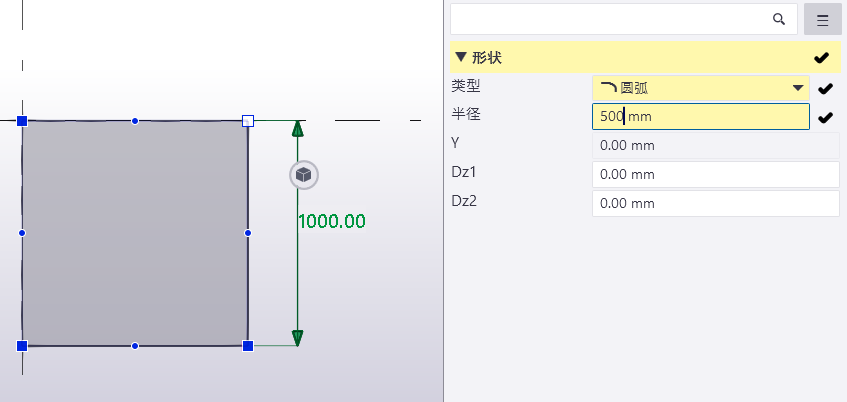Image resolution: width=847 pixels, height=402 pixels.
Task: Click the right edge midpoint handle
Action: [248, 233]
